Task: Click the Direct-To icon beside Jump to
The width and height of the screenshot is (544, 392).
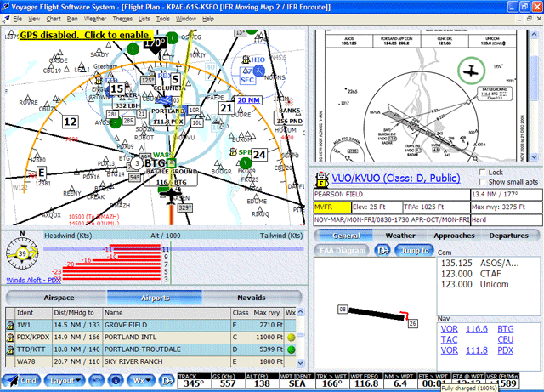Action: (x=382, y=250)
